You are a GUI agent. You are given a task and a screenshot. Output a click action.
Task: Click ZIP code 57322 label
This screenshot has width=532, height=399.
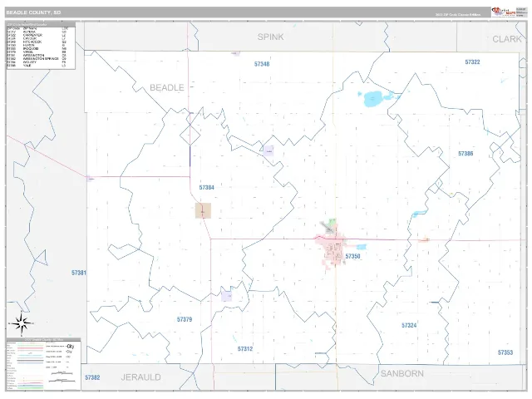point(473,62)
